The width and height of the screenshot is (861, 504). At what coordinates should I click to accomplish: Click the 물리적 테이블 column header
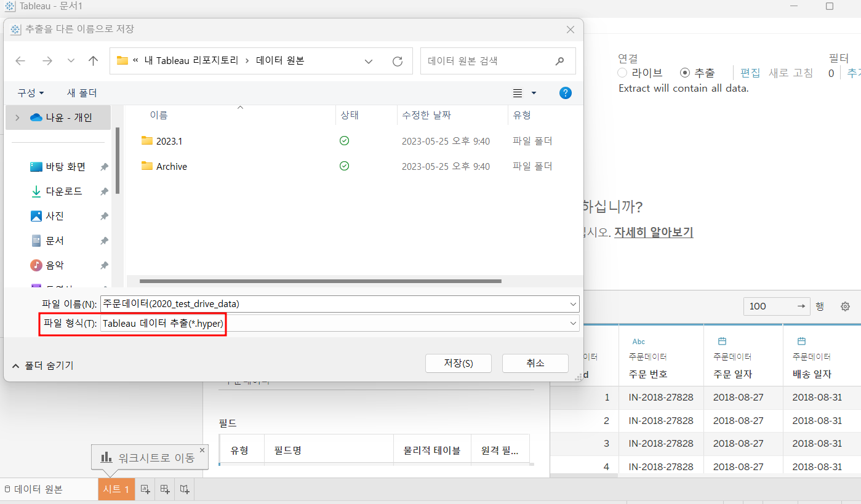[431, 450]
